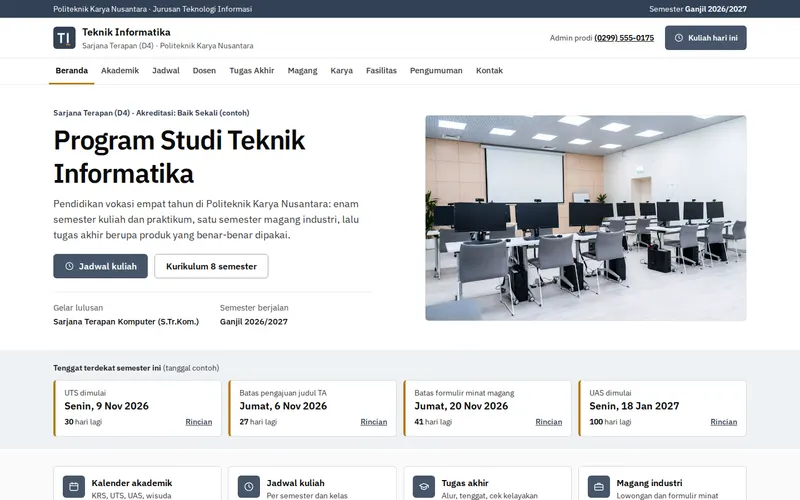Click the 27 hari lagi countdown
The height and width of the screenshot is (500, 800).
(x=258, y=422)
